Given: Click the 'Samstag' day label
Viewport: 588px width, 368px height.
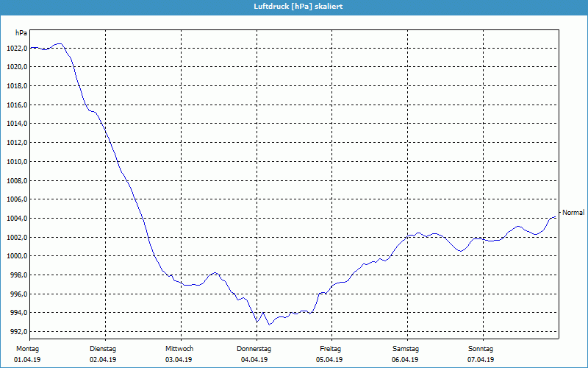Looking at the screenshot, I should 406,349.
